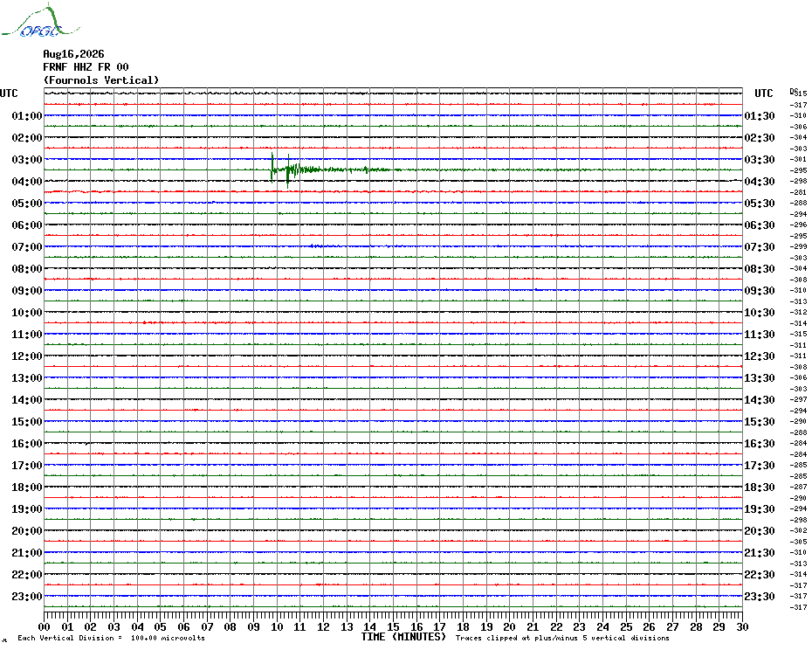Click the "UTC" label at the upper right
Viewport: 812px width, 650px height.
point(763,93)
